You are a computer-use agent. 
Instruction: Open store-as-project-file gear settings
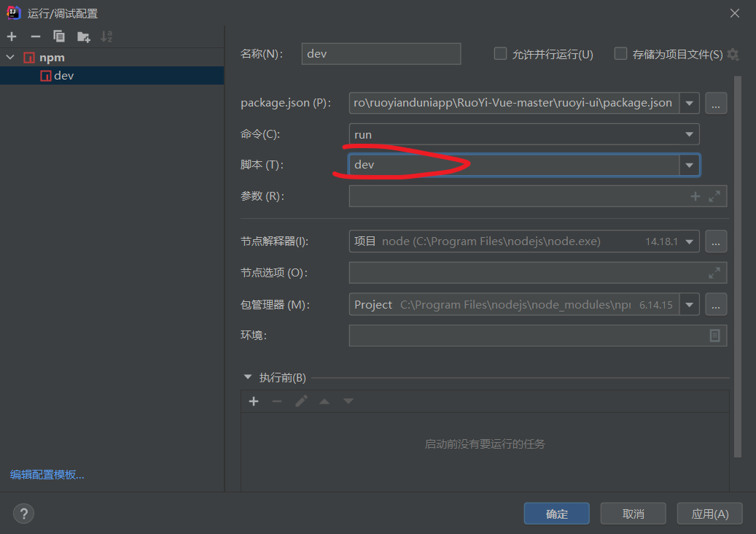733,54
